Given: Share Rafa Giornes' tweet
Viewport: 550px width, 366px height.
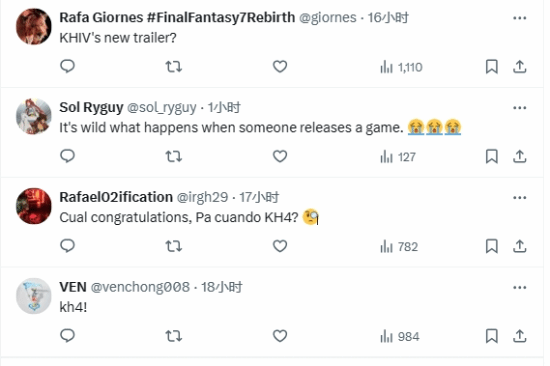Looking at the screenshot, I should (519, 66).
